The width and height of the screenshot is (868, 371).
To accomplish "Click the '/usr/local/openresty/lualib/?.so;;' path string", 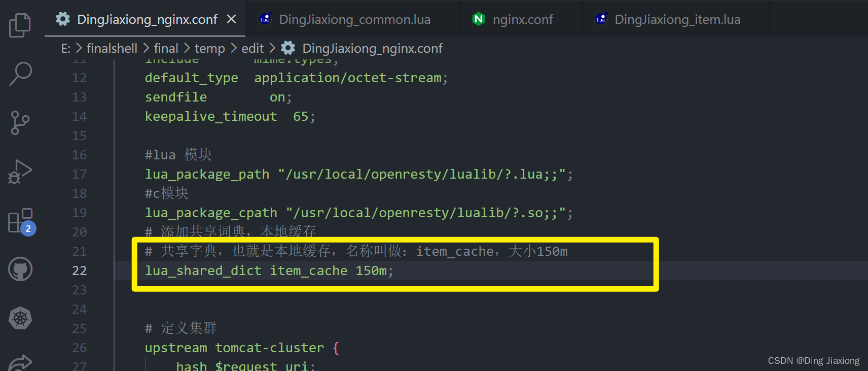I will coord(426,213).
